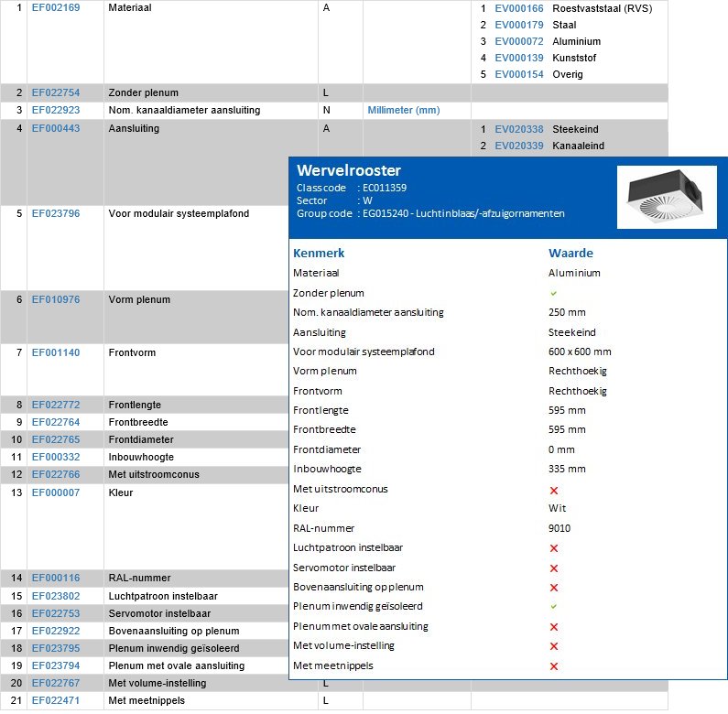This screenshot has height=714, width=728.
Task: Open the Wervelrooster product thumbnail image
Action: click(x=666, y=196)
